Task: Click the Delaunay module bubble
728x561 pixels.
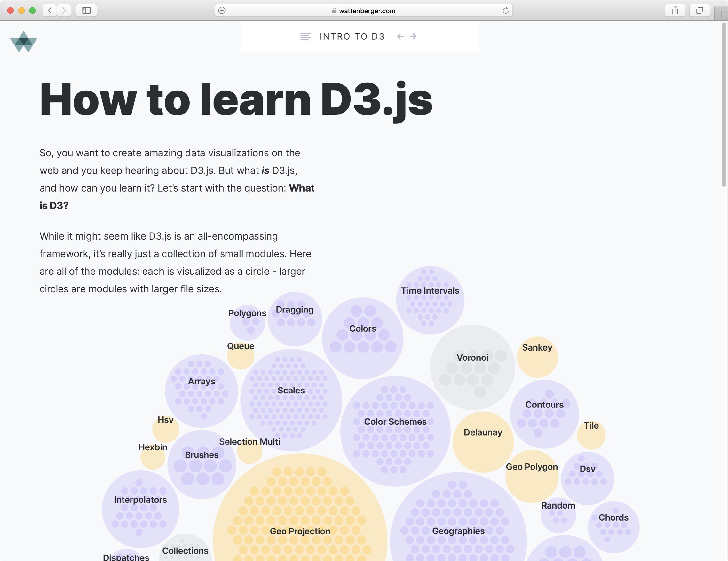Action: [483, 442]
